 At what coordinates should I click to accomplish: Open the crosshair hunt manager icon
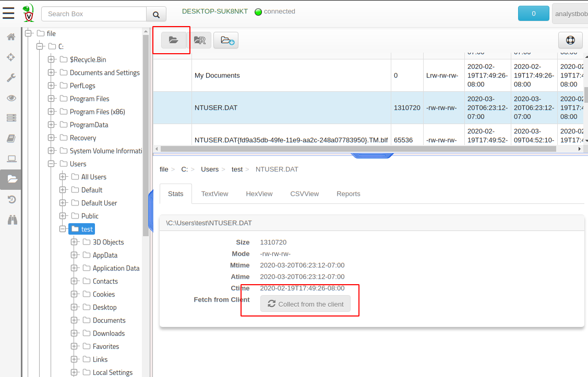click(11, 57)
